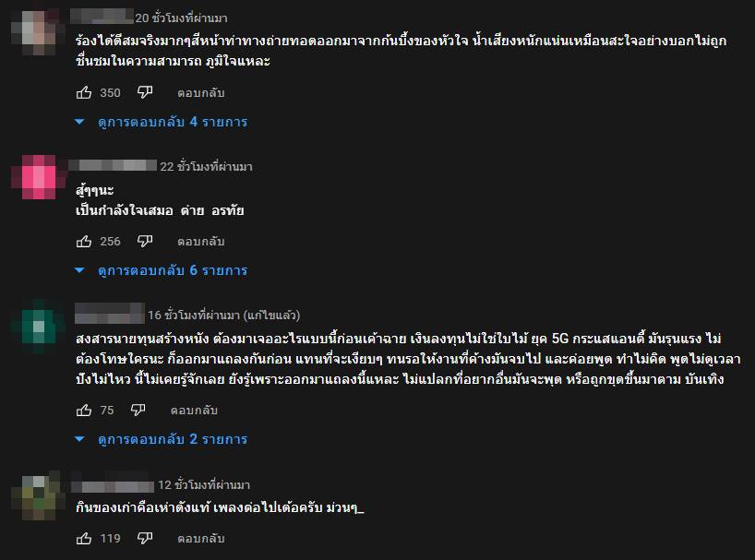
Task: Like the comment with 119 likes
Action: pos(84,538)
